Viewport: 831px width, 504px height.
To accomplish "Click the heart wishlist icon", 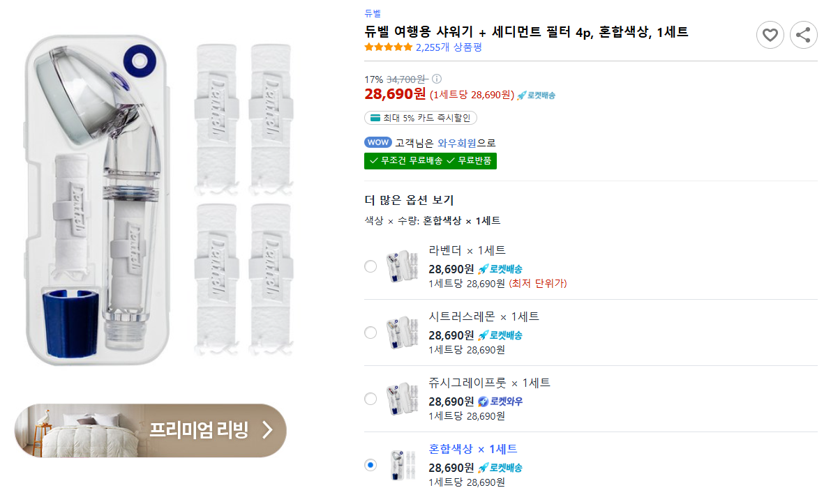I will [x=770, y=35].
